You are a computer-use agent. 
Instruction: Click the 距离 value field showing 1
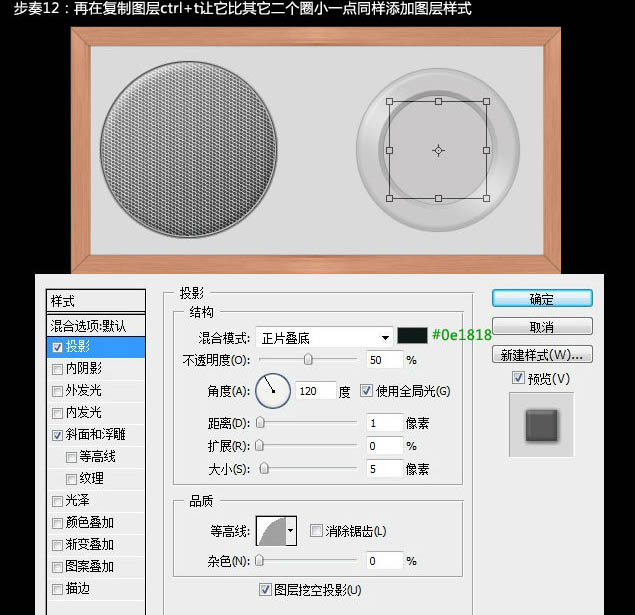click(385, 423)
